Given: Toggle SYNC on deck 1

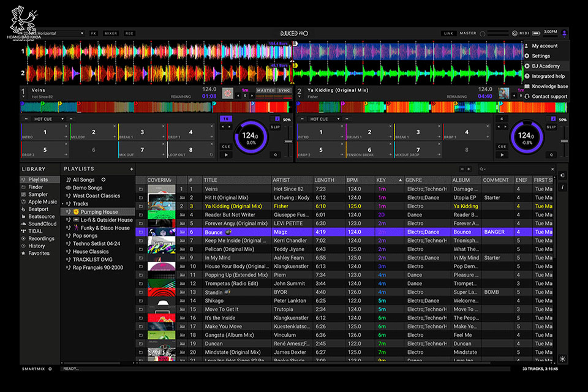Looking at the screenshot, I should coord(284,91).
